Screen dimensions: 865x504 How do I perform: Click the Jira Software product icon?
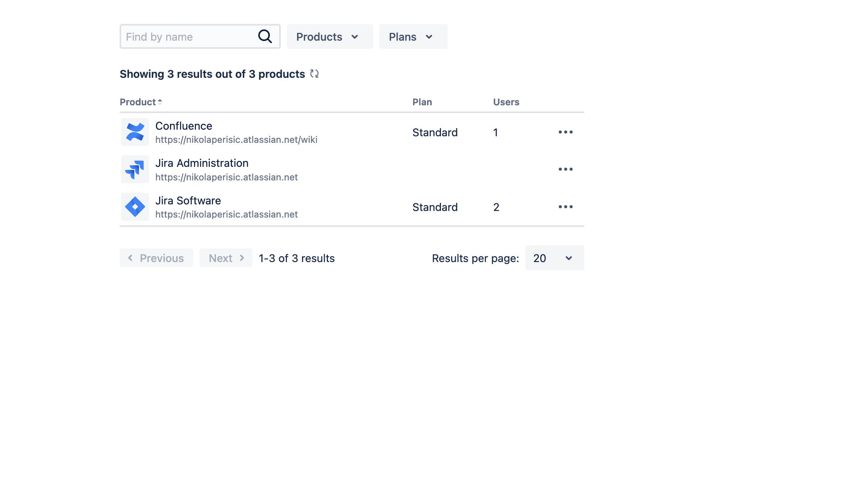point(134,206)
